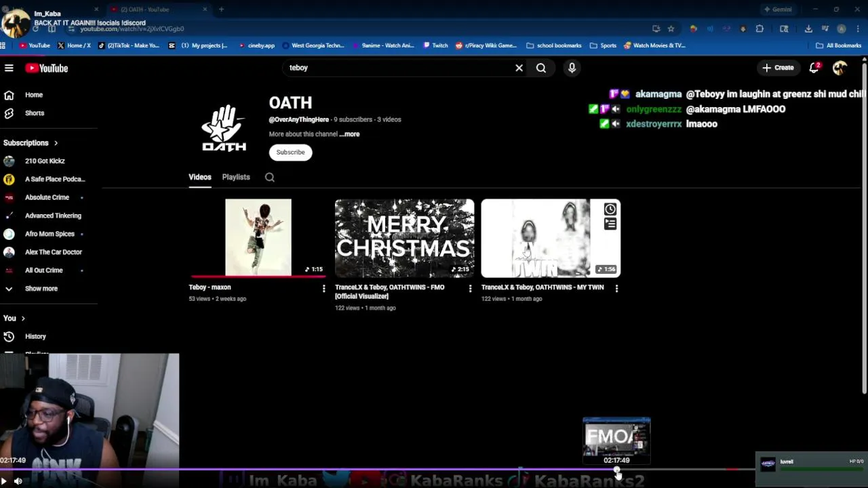The image size is (868, 488).
Task: Expand the You section chevron
Action: pos(23,319)
